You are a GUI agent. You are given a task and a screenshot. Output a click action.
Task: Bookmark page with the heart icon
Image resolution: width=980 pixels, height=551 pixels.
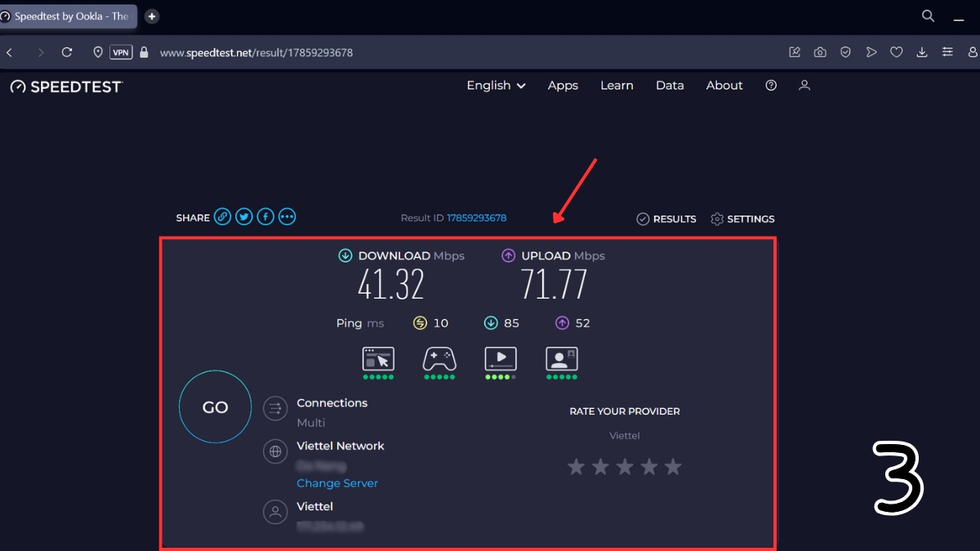point(897,52)
